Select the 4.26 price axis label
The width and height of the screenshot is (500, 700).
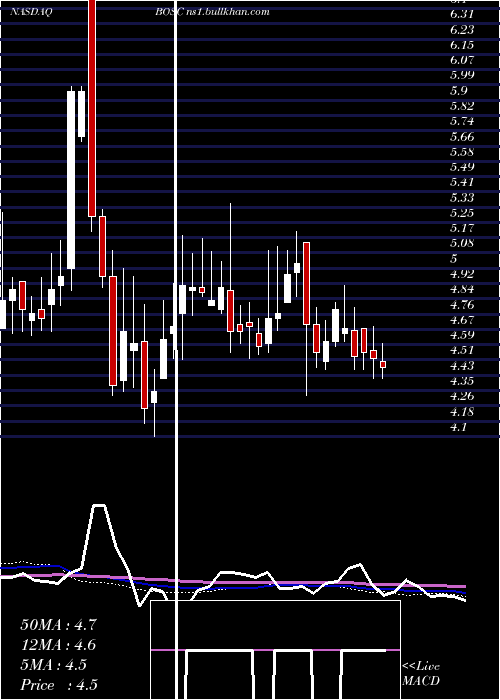point(462,396)
